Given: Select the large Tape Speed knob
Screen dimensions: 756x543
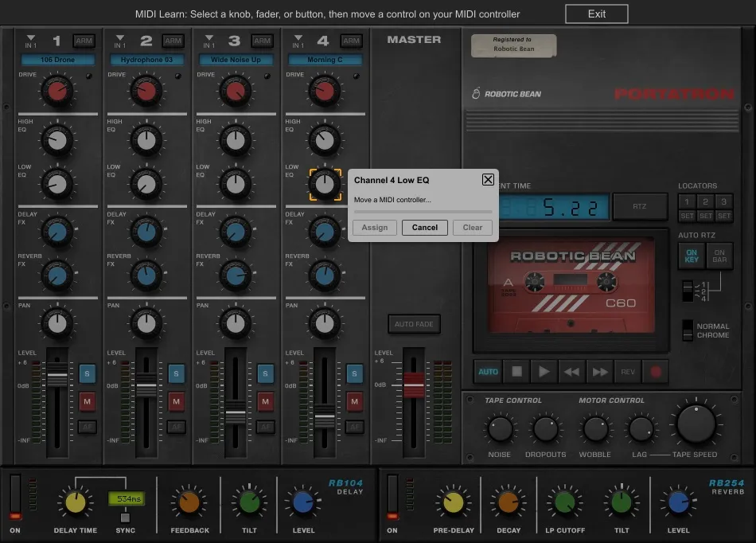Looking at the screenshot, I should (x=696, y=424).
